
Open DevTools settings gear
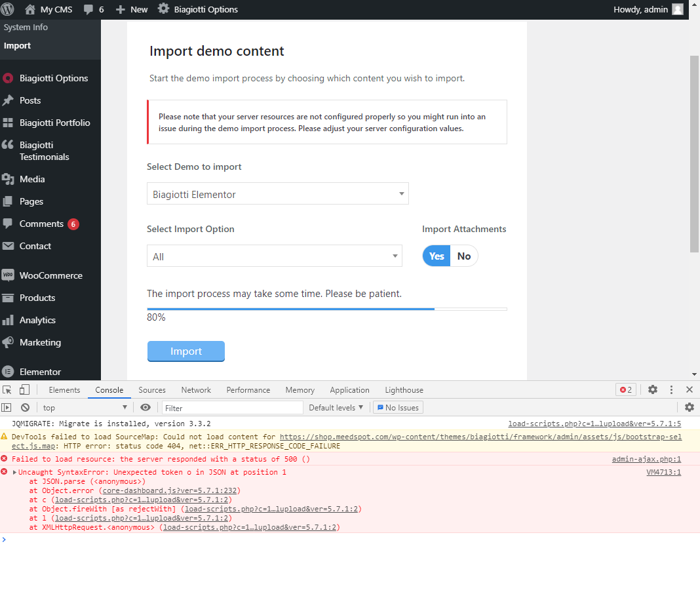pos(653,389)
